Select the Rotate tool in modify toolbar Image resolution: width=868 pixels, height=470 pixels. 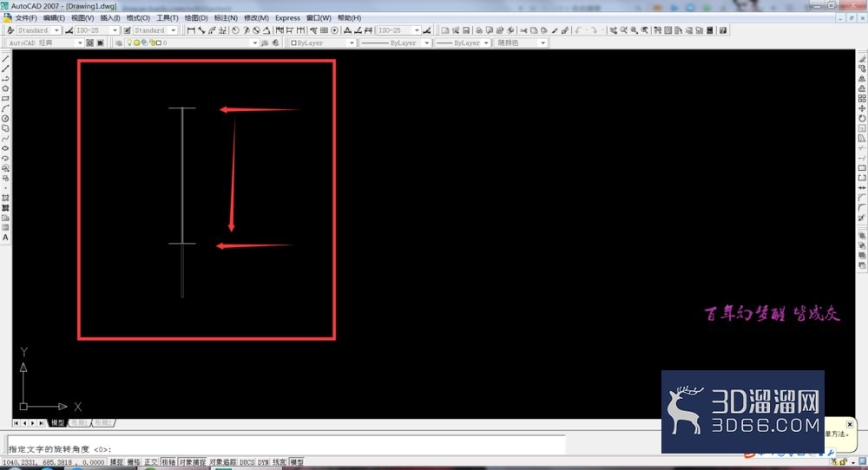862,118
